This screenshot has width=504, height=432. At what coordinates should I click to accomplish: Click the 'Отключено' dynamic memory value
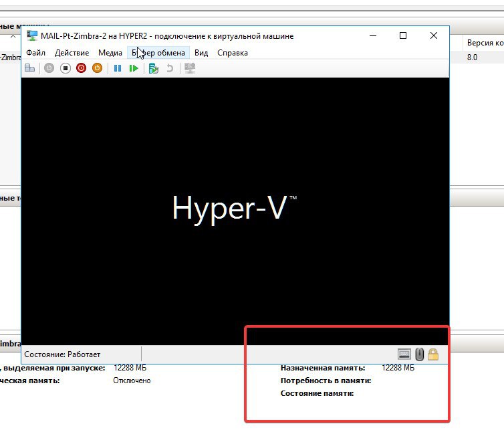(132, 381)
